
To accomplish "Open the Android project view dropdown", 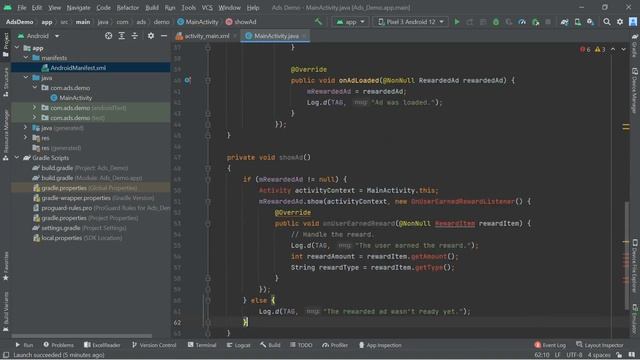I will [x=39, y=36].
